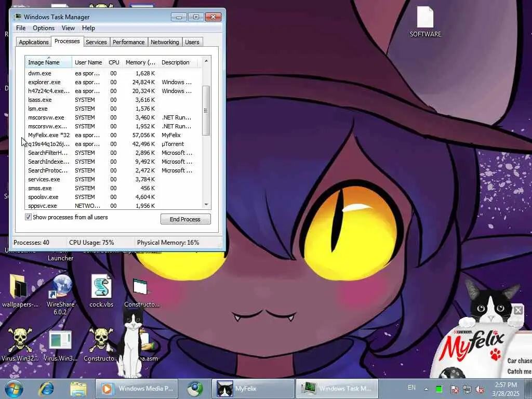Select the SearchProtoc... process
The height and width of the screenshot is (399, 532).
click(113, 170)
